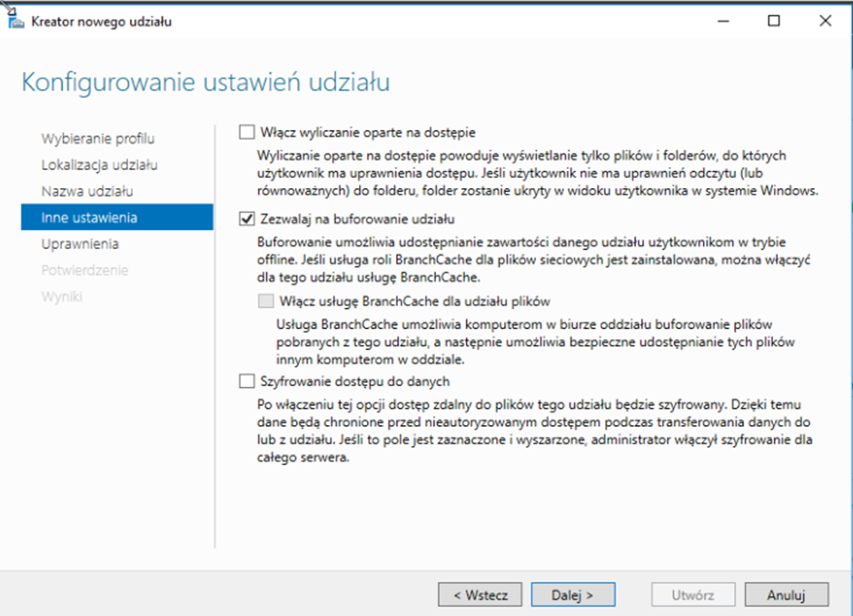Minimize the Kreator nowego udziału window
Image resolution: width=853 pixels, height=616 pixels.
click(722, 21)
